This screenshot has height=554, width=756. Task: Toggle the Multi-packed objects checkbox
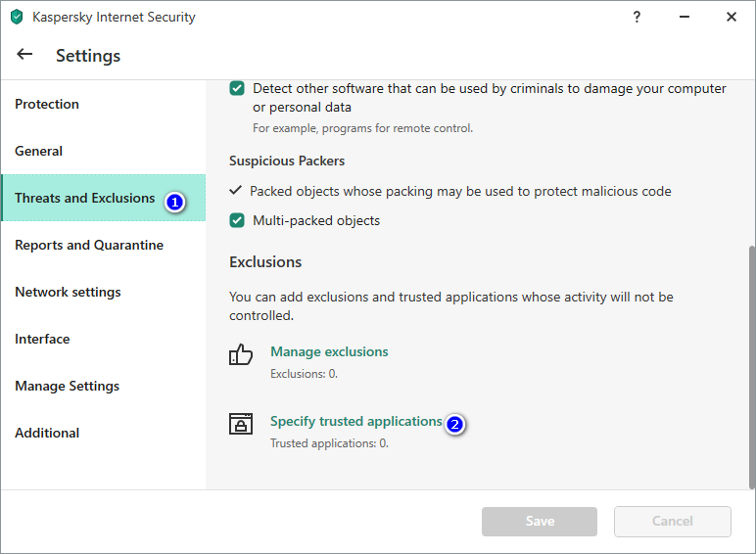tap(237, 220)
